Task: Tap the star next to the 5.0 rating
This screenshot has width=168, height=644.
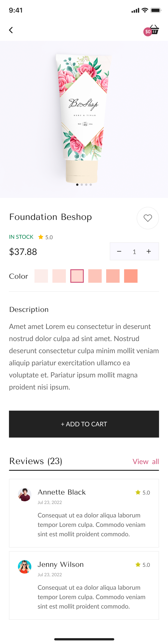Action: coord(41,237)
